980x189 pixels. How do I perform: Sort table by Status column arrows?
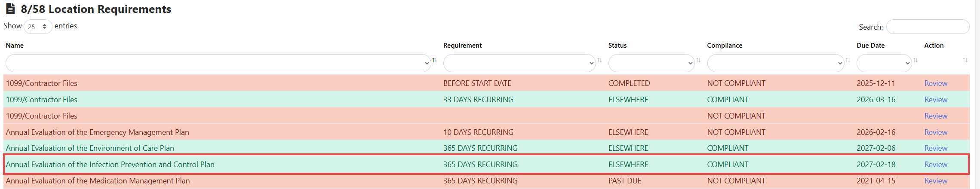tap(698, 60)
